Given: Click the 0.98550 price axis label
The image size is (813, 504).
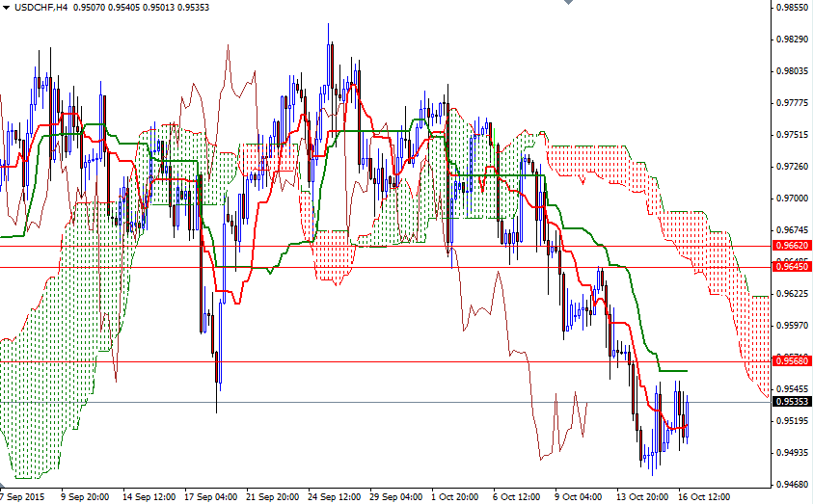Looking at the screenshot, I should point(793,8).
